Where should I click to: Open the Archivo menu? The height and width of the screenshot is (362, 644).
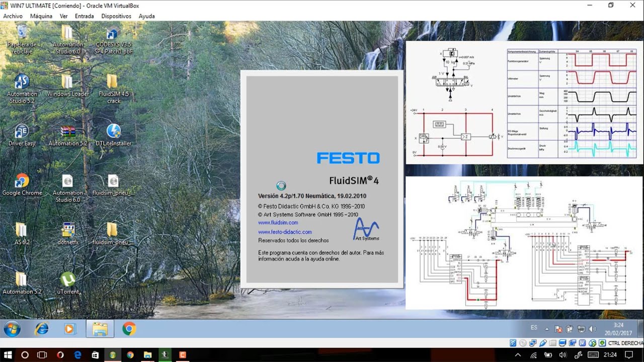(13, 16)
